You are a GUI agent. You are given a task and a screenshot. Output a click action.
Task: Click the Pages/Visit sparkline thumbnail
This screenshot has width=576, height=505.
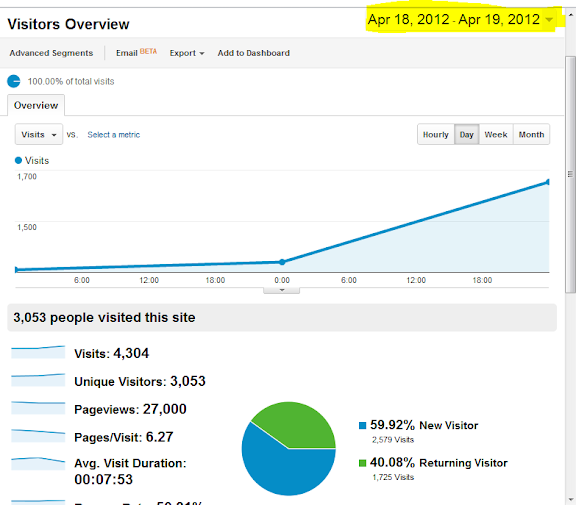tap(38, 436)
